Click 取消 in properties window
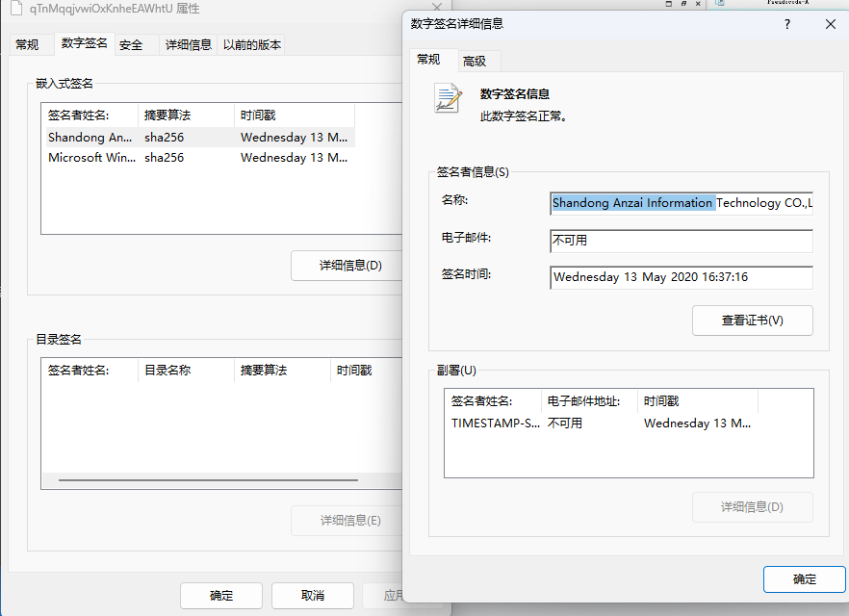This screenshot has height=616, width=849. tap(313, 596)
